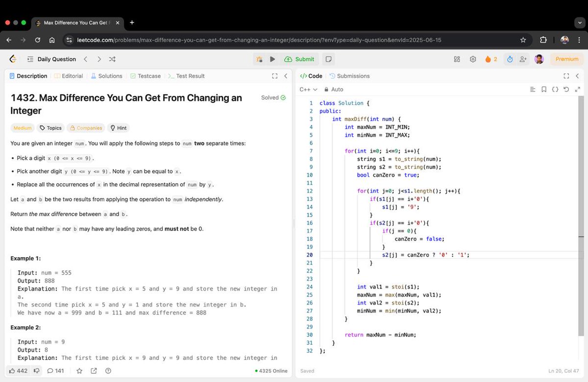Maximize the code editor panel
Viewport: 588px width, 382px height.
click(x=566, y=76)
